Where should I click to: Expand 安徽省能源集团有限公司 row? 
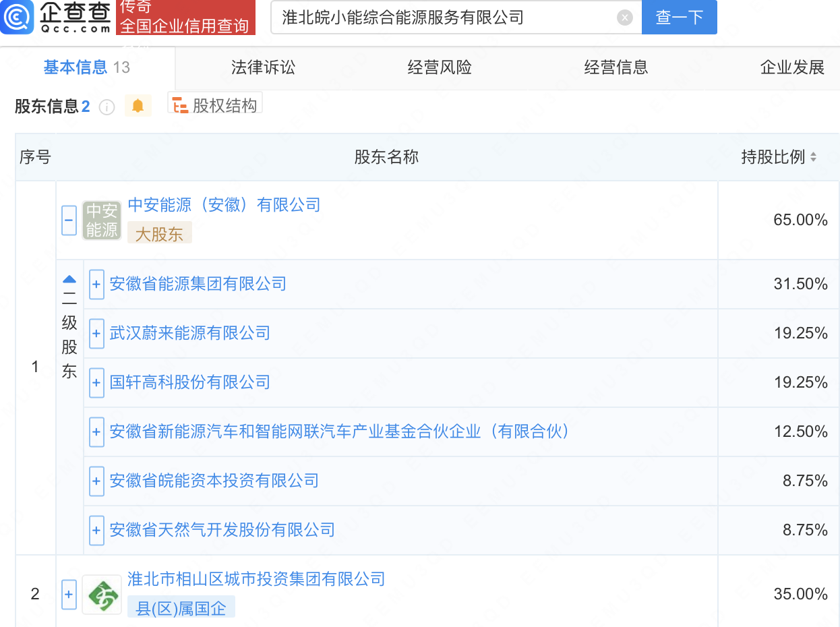click(x=96, y=284)
